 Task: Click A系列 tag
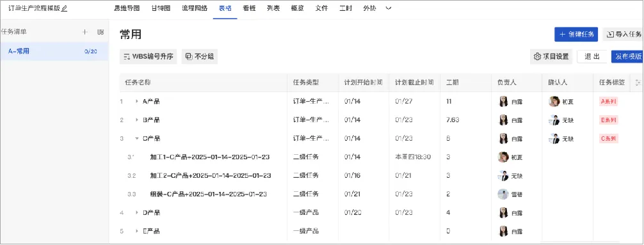(x=608, y=102)
